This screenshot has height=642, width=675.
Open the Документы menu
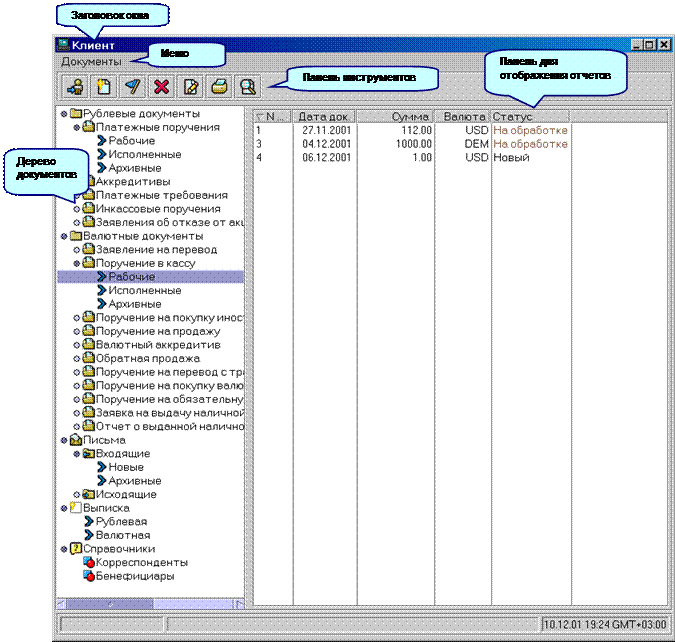click(x=91, y=62)
